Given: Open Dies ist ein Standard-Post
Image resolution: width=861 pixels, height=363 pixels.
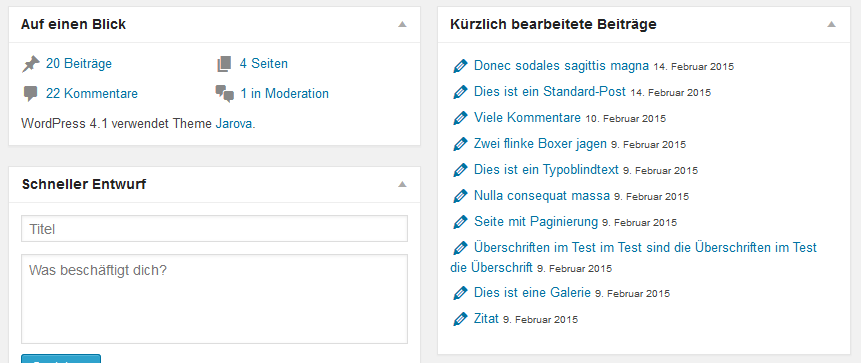Looking at the screenshot, I should pos(550,92).
